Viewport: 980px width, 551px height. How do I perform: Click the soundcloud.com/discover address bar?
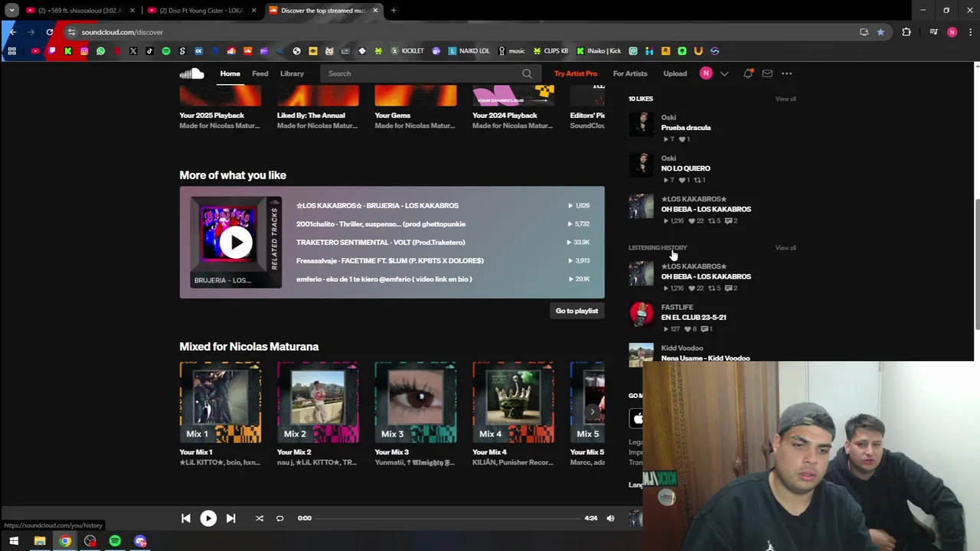pos(459,32)
